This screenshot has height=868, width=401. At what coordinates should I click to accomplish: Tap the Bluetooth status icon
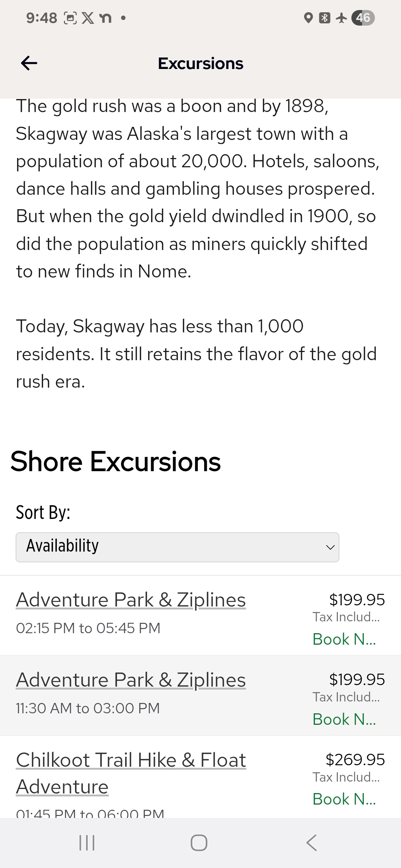click(x=325, y=18)
